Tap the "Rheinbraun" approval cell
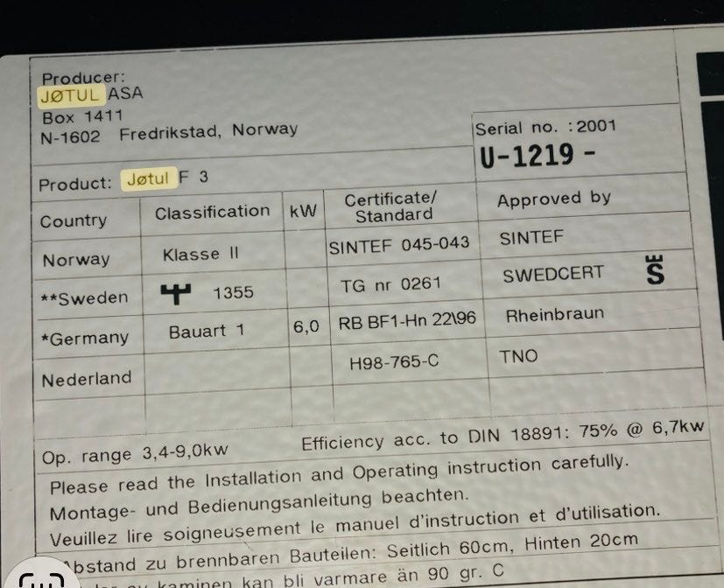Screen dimensions: 724x588 pos(555,315)
